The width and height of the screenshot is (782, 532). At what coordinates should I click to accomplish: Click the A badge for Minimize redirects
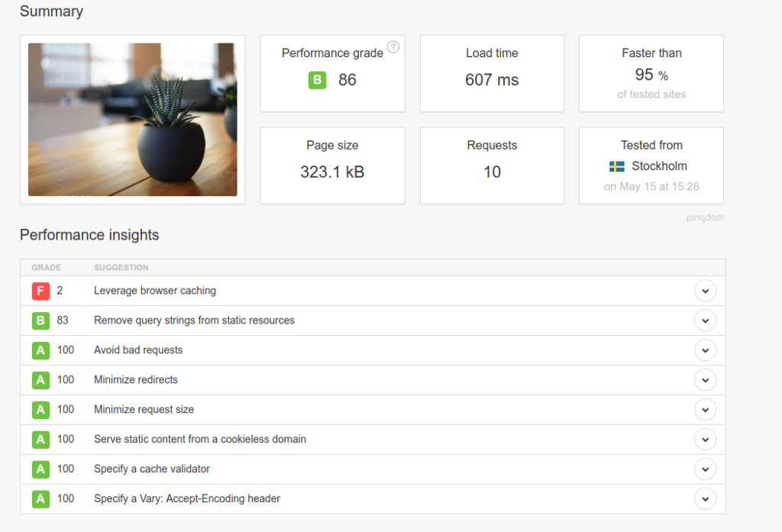[x=40, y=379]
